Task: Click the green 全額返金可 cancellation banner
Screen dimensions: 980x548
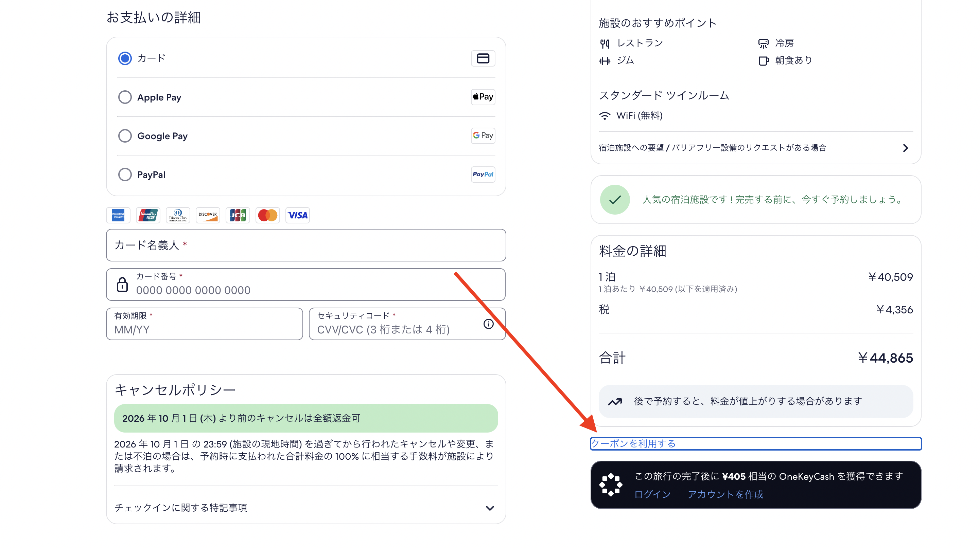Action: [306, 418]
